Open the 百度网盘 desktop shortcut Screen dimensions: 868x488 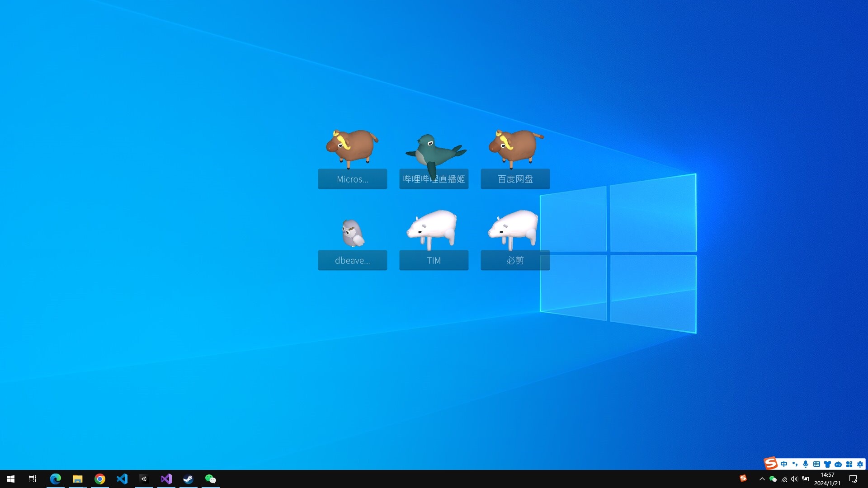pos(515,158)
